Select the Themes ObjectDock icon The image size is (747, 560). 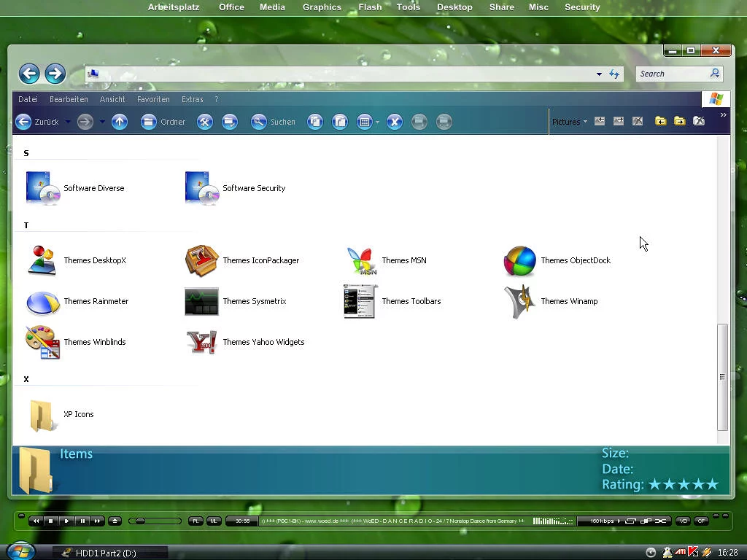coord(519,260)
